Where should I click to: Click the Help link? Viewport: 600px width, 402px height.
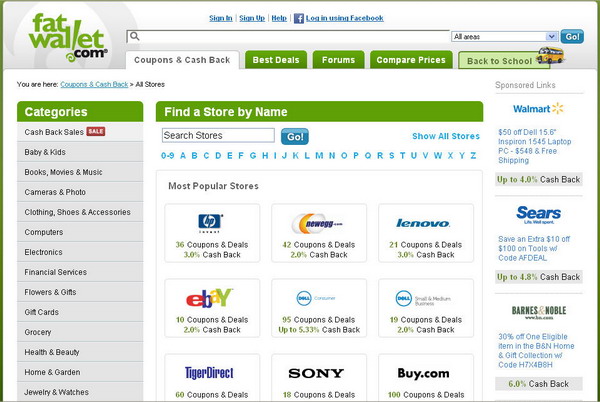pos(279,18)
